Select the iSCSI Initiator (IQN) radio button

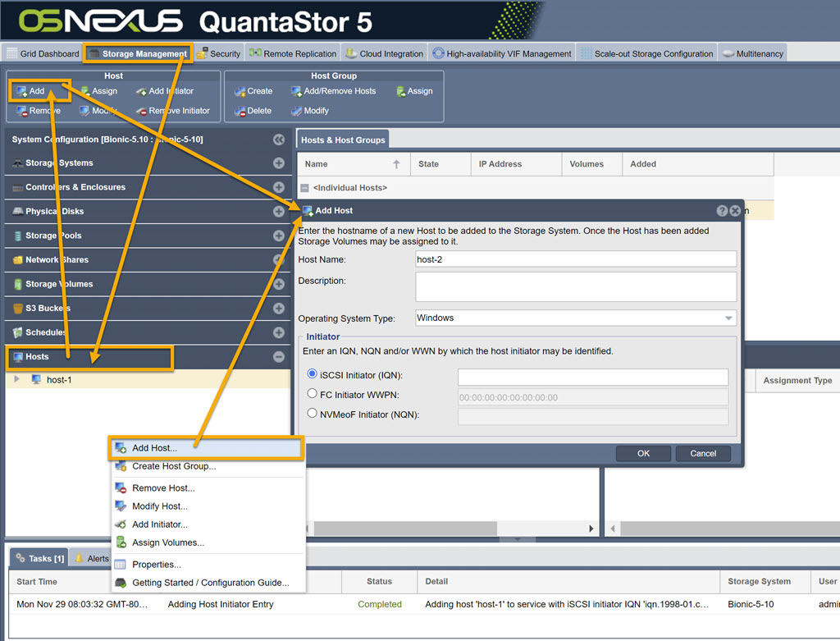pyautogui.click(x=312, y=373)
